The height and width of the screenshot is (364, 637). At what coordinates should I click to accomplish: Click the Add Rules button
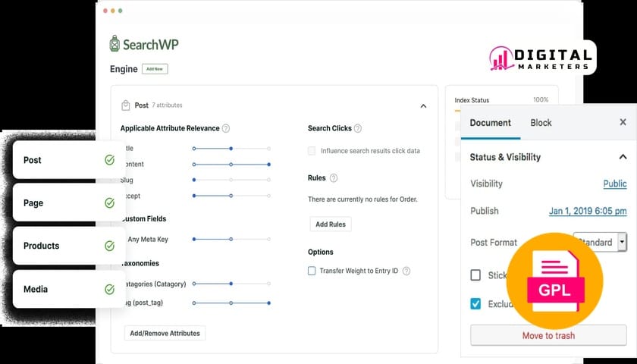(331, 224)
